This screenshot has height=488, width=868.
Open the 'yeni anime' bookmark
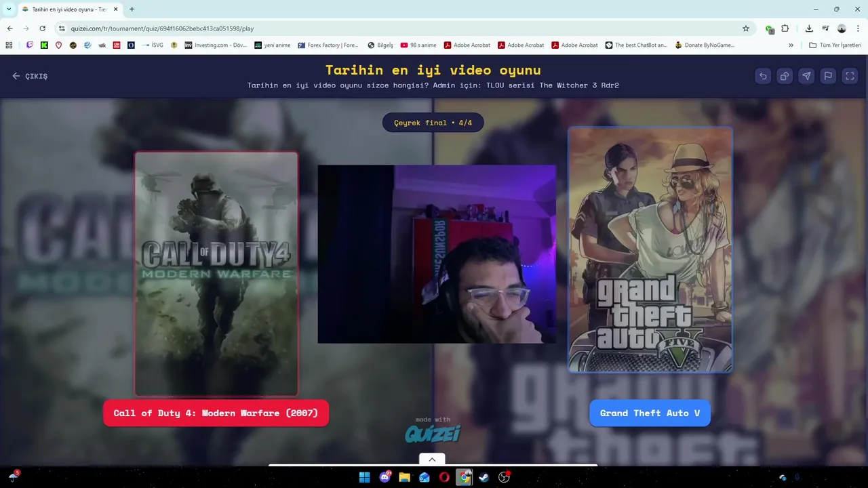pyautogui.click(x=273, y=45)
